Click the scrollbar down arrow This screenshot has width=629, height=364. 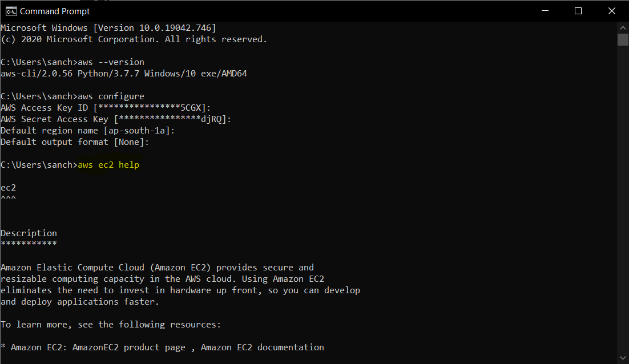click(623, 358)
